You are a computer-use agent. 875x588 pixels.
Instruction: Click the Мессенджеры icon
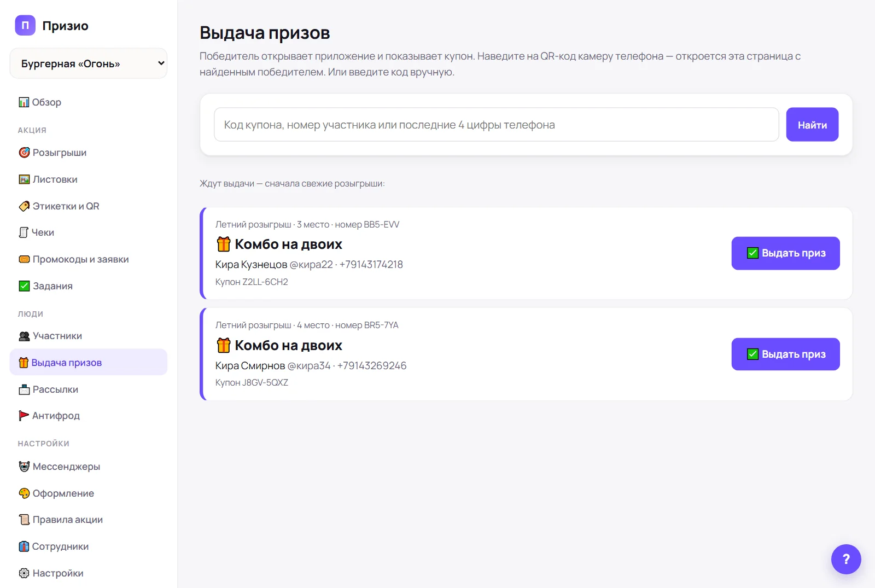coord(24,467)
